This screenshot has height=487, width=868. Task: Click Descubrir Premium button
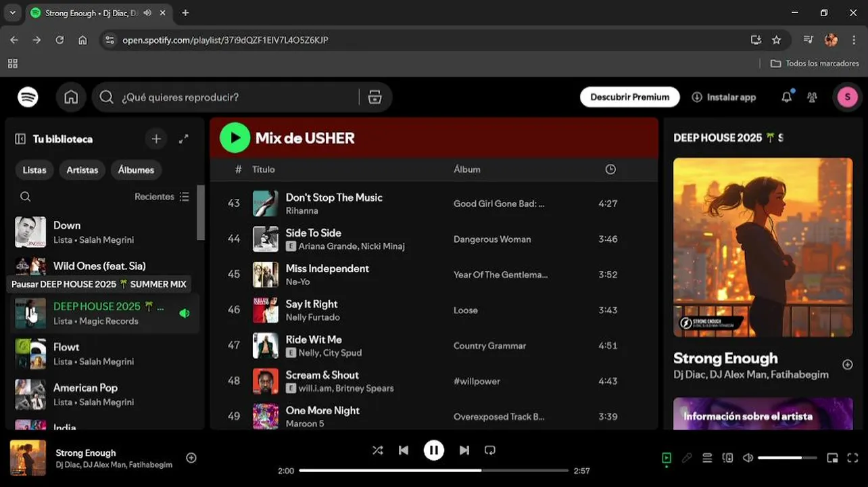click(629, 97)
